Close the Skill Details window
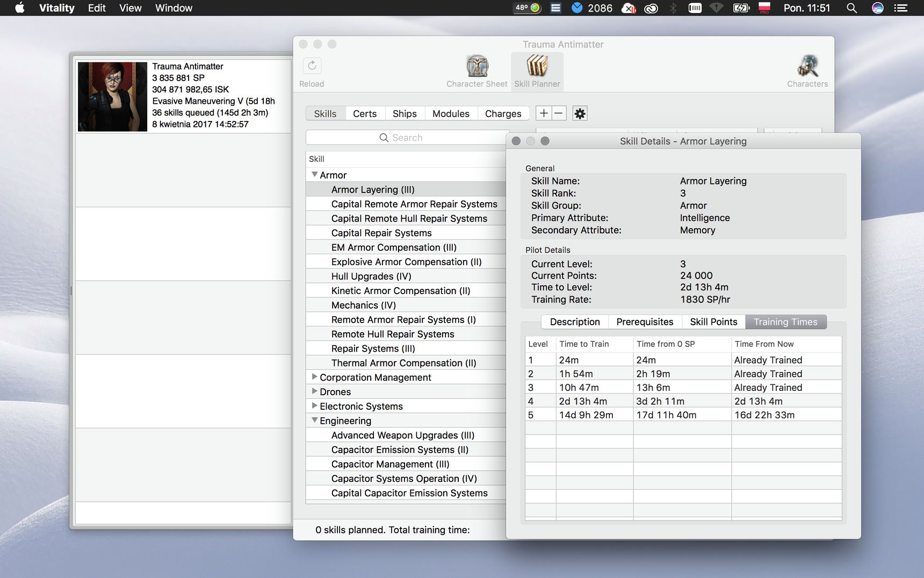924x578 pixels. (x=516, y=141)
